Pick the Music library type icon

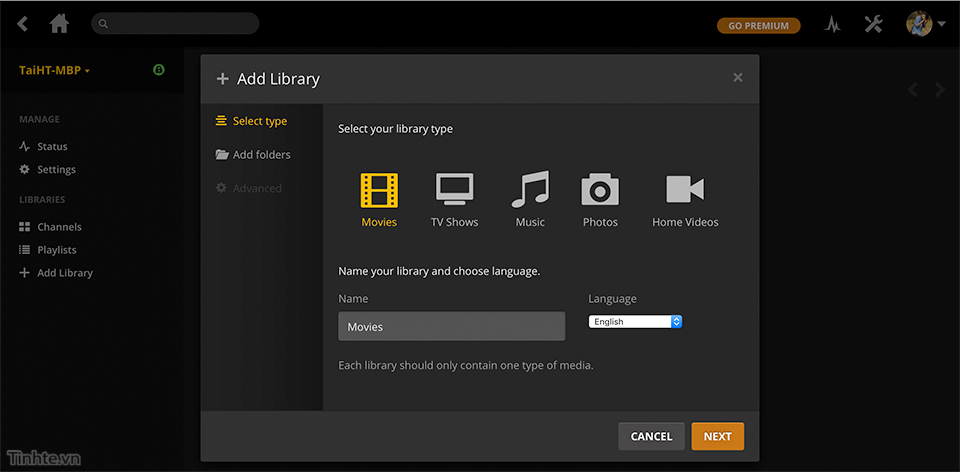pos(530,190)
